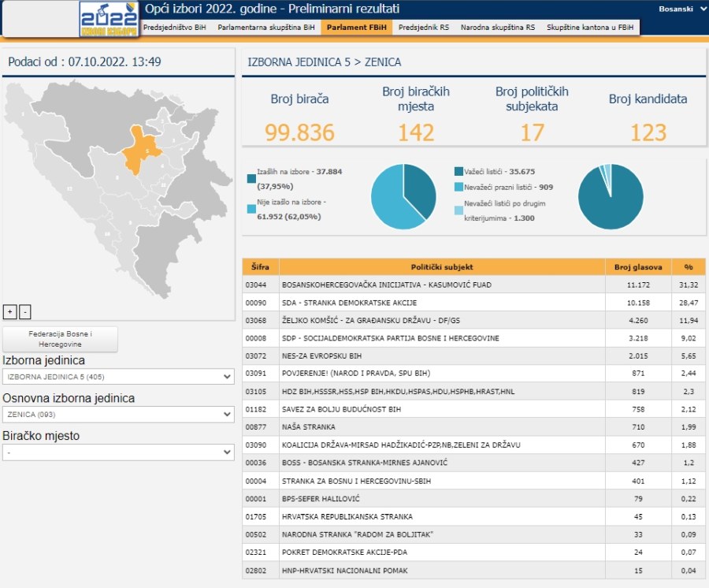Click the 2022 elections logo

(109, 19)
